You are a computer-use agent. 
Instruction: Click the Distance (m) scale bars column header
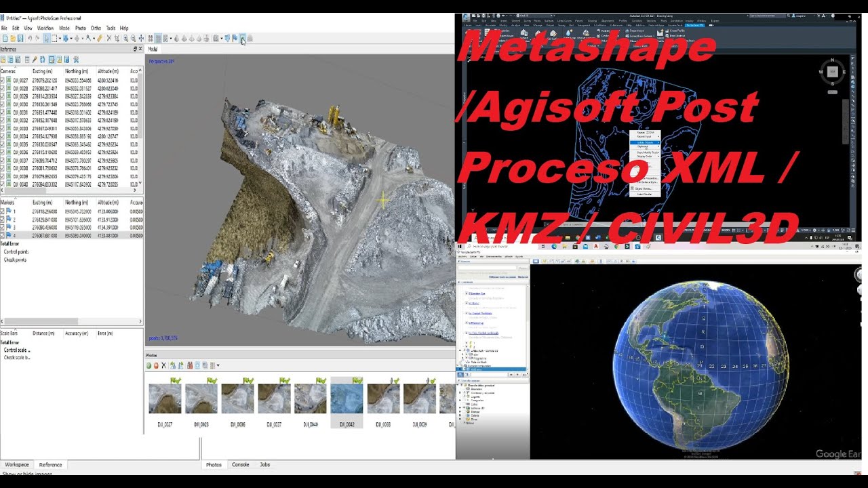click(43, 333)
